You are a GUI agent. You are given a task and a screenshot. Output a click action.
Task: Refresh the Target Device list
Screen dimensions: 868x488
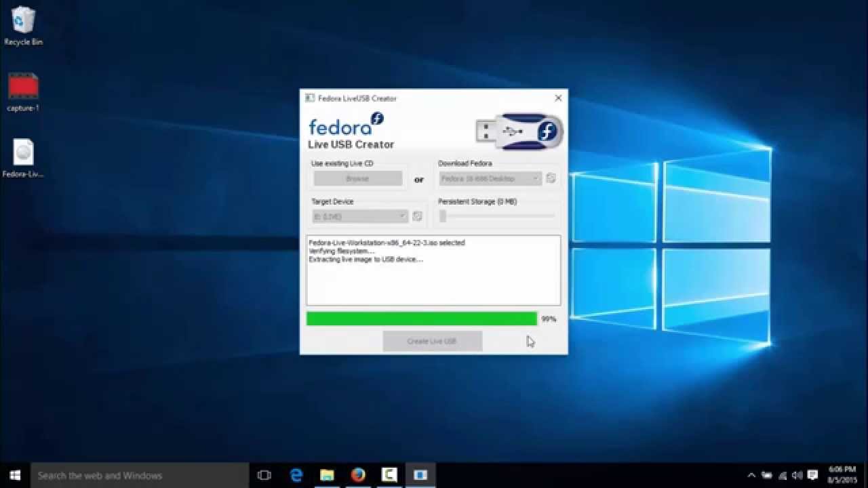[417, 216]
